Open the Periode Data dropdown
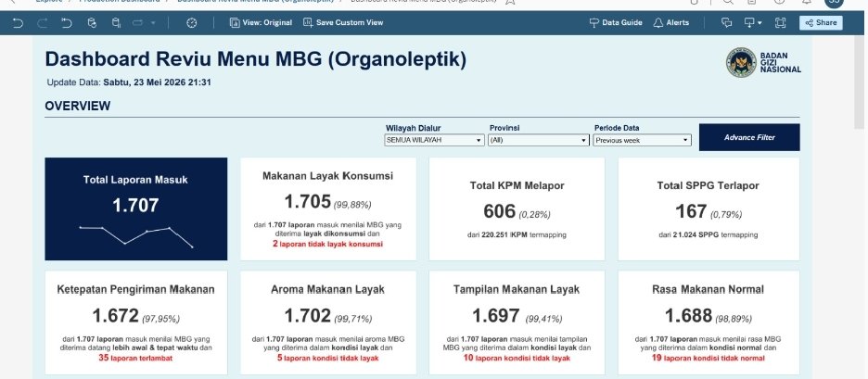The image size is (868, 379). 643,141
